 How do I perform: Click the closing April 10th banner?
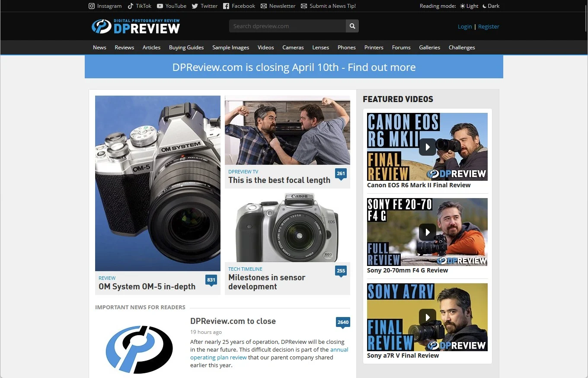click(294, 67)
